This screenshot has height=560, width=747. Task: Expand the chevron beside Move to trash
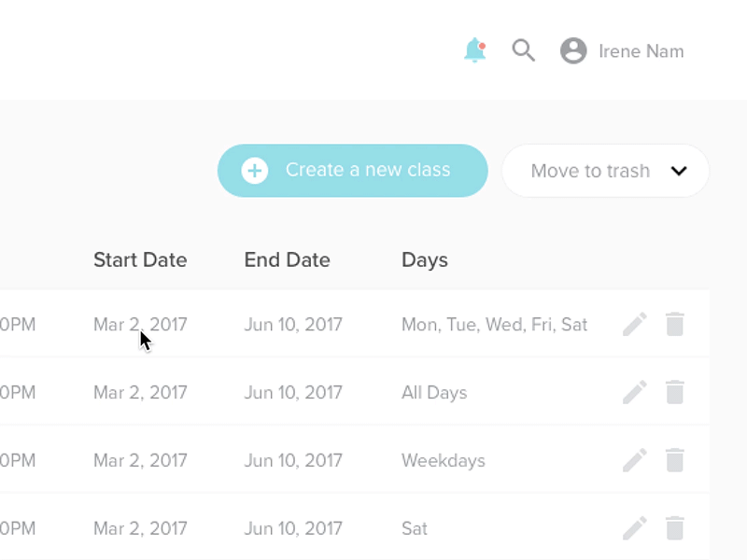[680, 171]
